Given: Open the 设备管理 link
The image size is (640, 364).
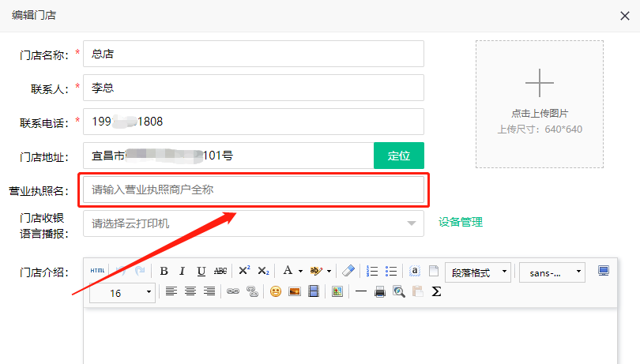Looking at the screenshot, I should click(x=461, y=222).
